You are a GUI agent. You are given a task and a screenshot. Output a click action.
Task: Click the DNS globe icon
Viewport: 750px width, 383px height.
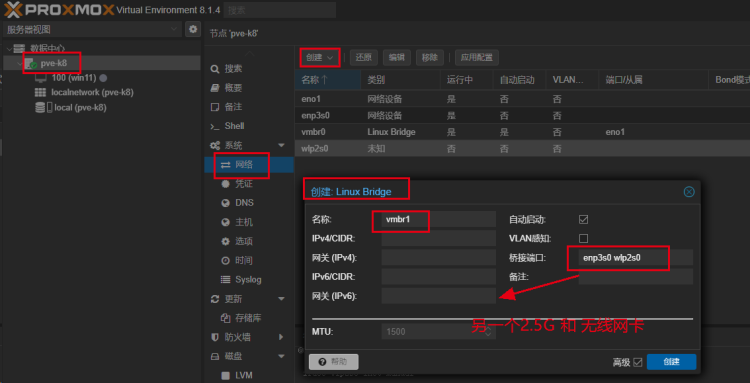pyautogui.click(x=225, y=203)
